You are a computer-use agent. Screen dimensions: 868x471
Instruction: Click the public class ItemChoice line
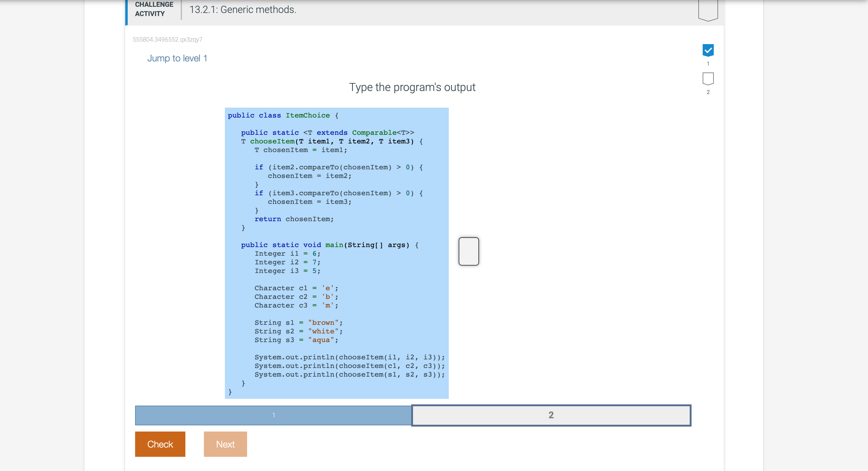[x=283, y=116]
